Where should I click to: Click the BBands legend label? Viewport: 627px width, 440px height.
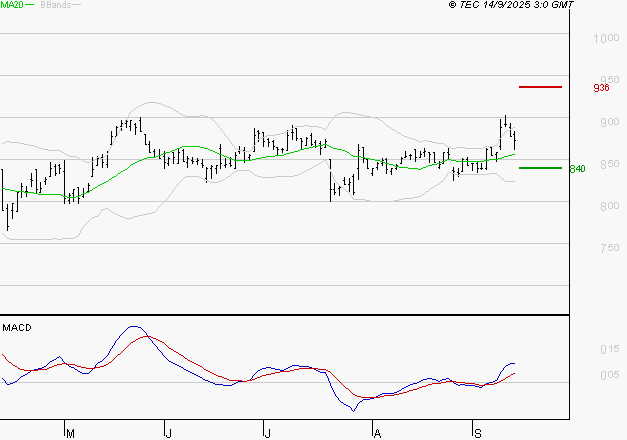pyautogui.click(x=56, y=5)
